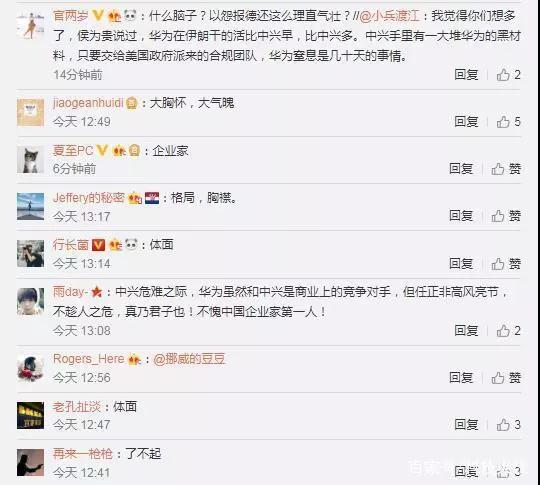Reply to 雨day-'s comment

(x=466, y=331)
